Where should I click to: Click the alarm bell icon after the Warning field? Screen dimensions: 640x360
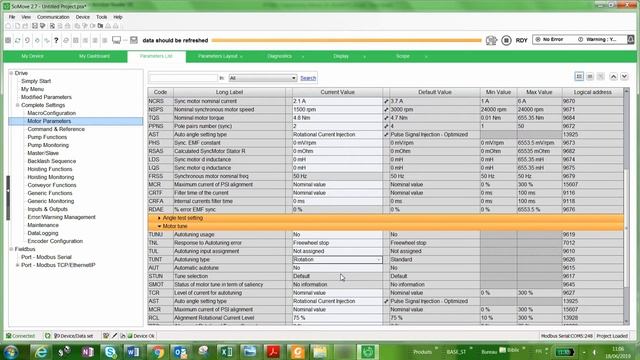631,39
